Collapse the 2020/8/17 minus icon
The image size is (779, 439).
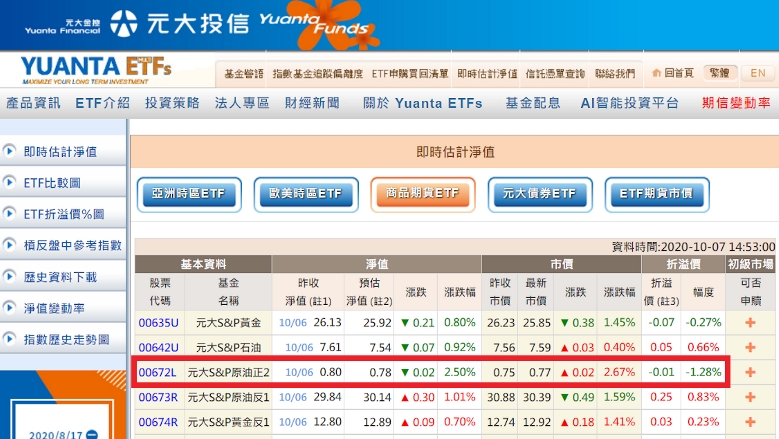point(92,435)
